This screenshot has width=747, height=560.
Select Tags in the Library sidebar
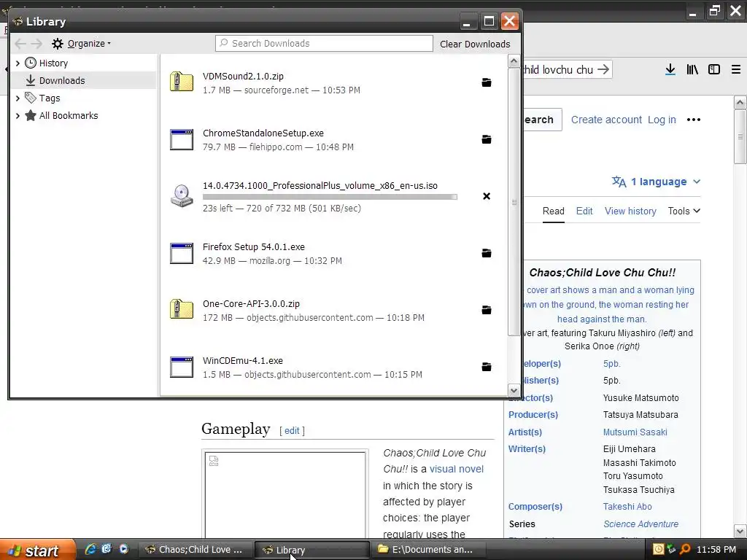[x=50, y=98]
